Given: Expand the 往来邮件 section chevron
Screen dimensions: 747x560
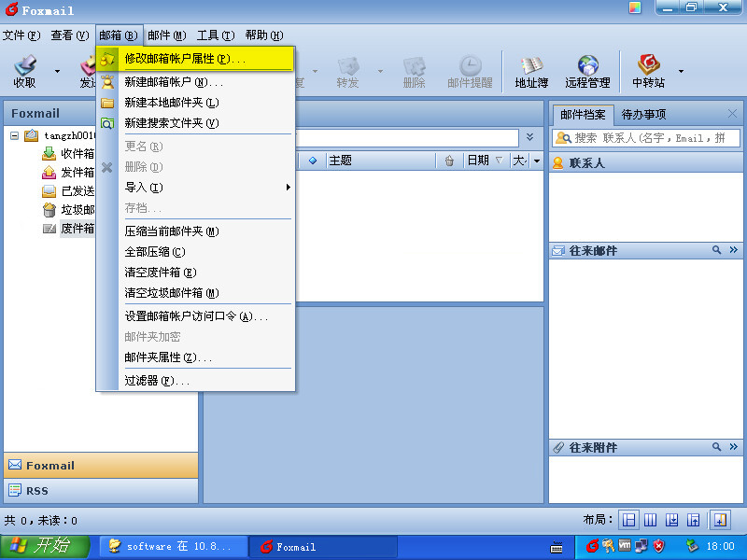Looking at the screenshot, I should pyautogui.click(x=733, y=250).
